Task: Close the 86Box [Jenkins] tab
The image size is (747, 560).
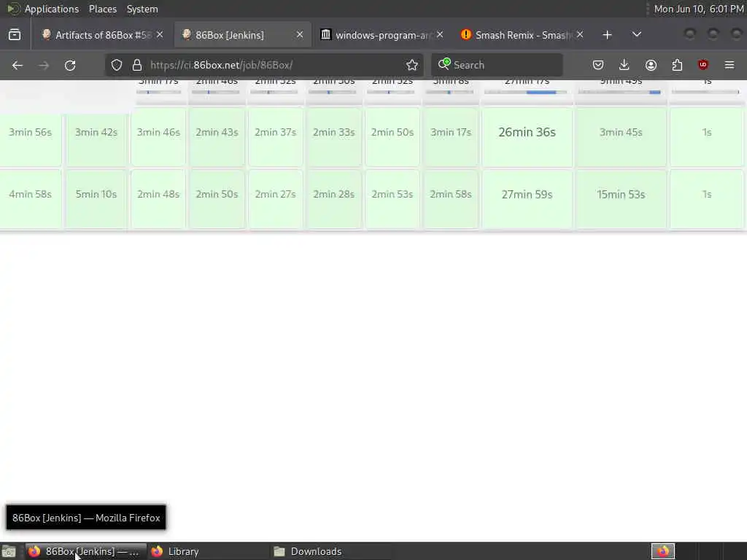Action: [x=300, y=35]
